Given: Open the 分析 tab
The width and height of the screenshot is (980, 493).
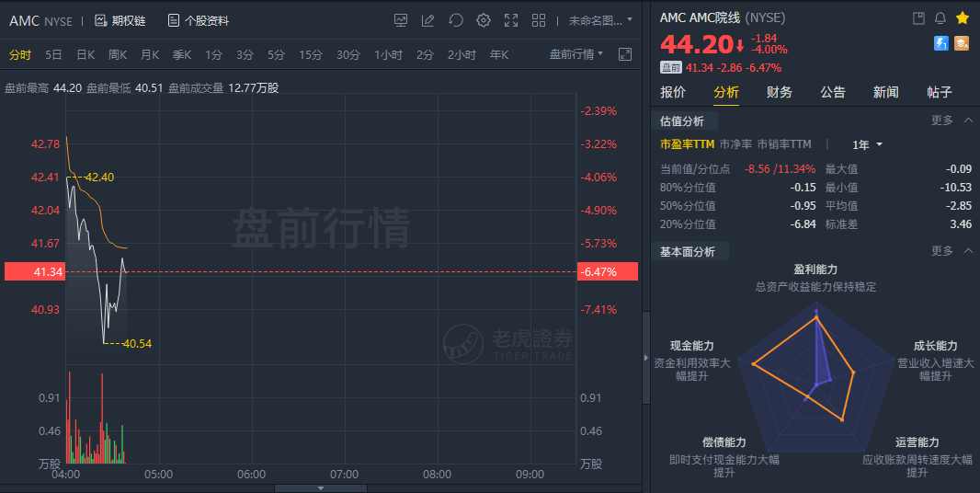Looking at the screenshot, I should coord(726,92).
